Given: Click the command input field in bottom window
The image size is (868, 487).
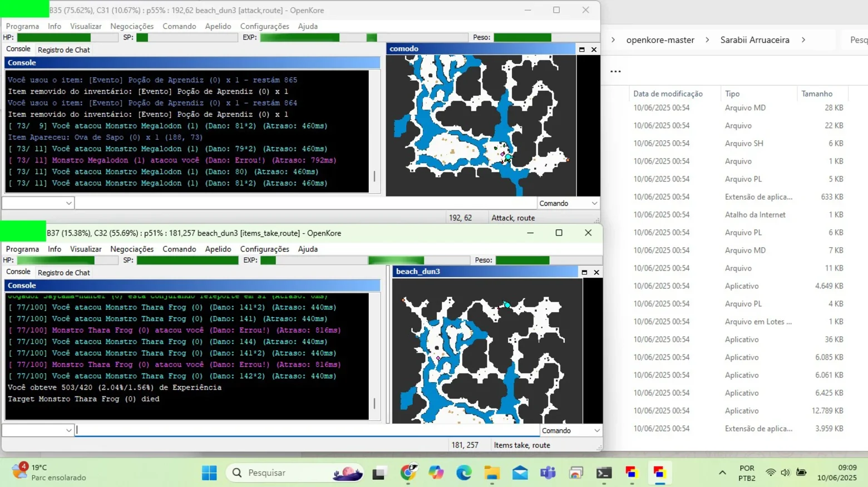Looking at the screenshot, I should [x=307, y=430].
